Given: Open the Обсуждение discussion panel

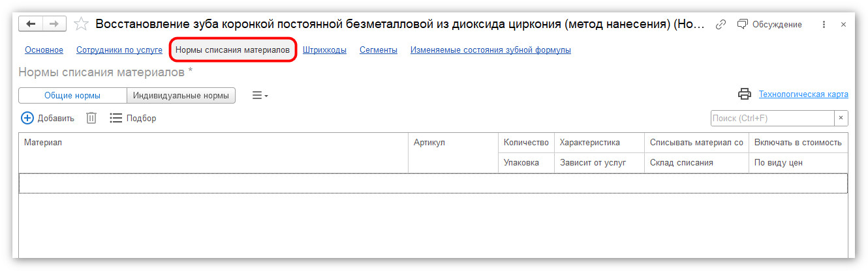Looking at the screenshot, I should coord(769,24).
